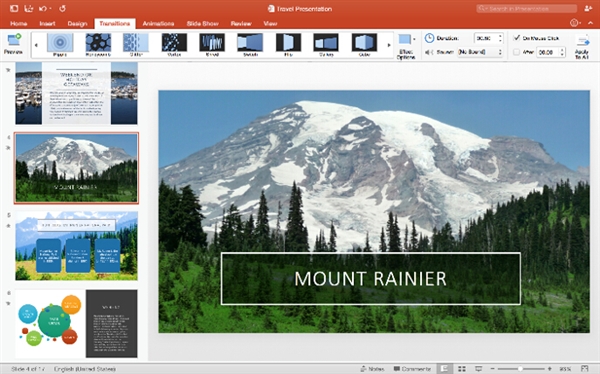Screen dimensions: 600x374
Task: Click the zoom slider handle
Action: point(520,369)
